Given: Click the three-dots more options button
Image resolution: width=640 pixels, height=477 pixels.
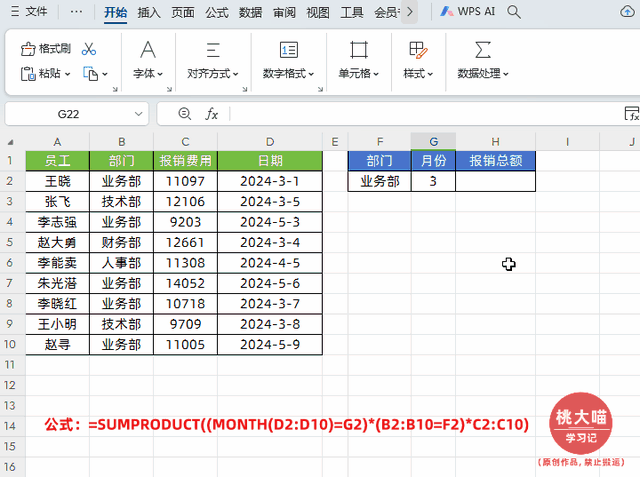Looking at the screenshot, I should pyautogui.click(x=76, y=11).
